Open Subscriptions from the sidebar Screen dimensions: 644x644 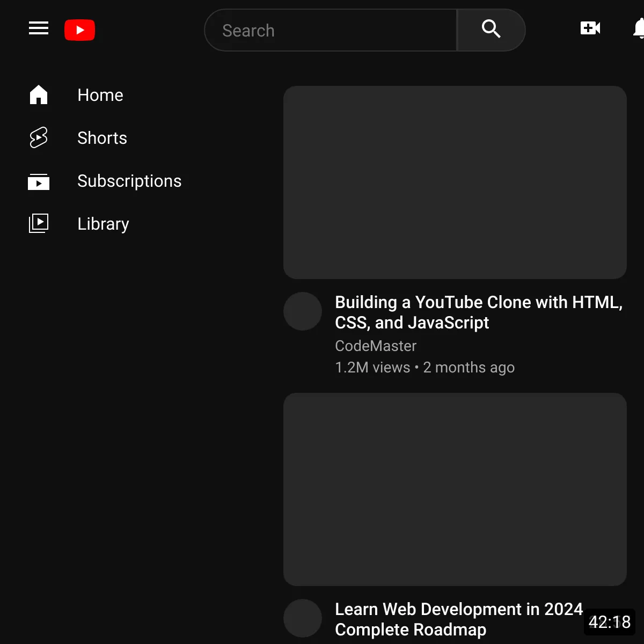click(129, 181)
